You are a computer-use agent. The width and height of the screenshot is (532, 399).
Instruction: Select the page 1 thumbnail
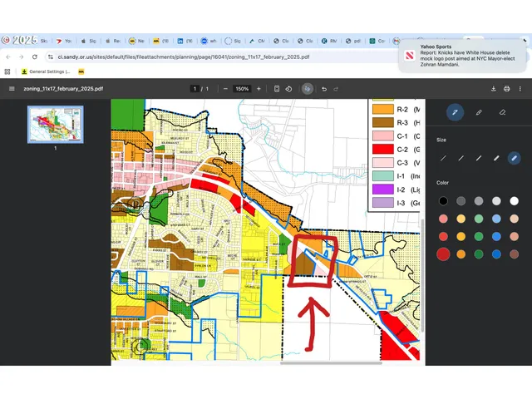[x=55, y=125]
